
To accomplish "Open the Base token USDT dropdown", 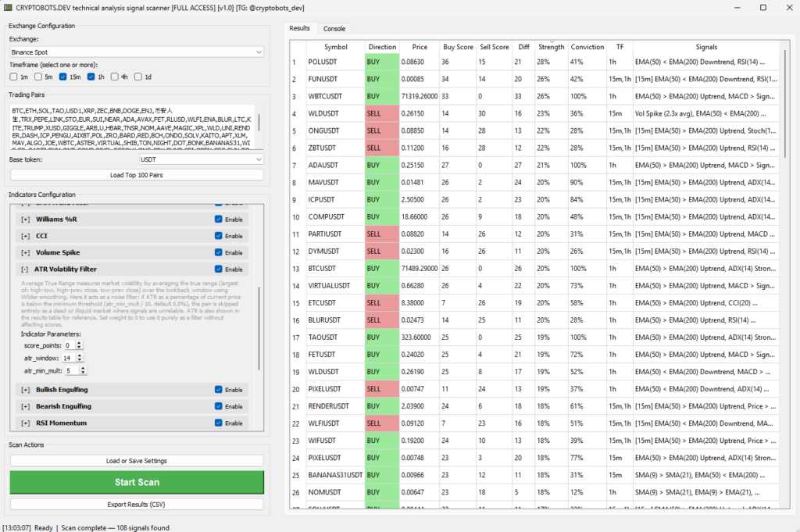I will point(201,159).
